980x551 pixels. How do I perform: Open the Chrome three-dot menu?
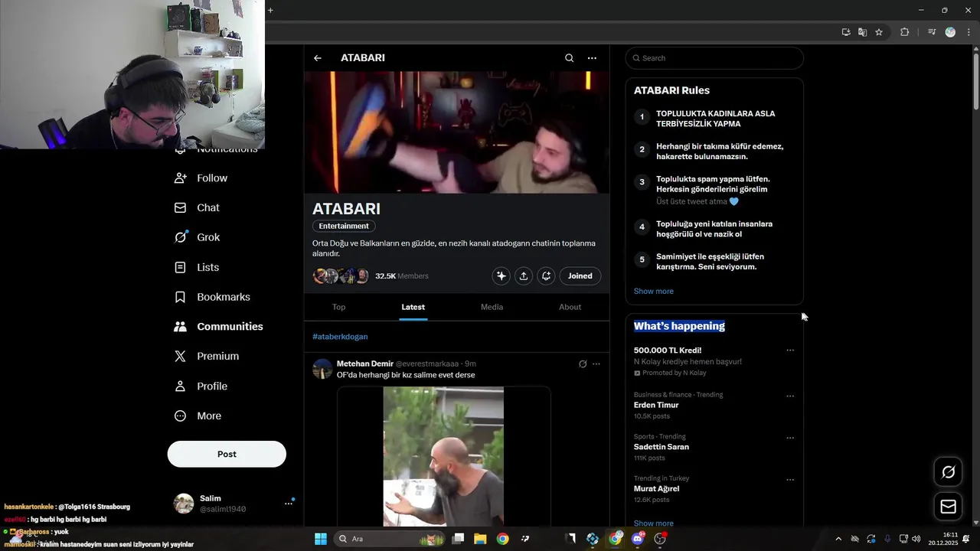[x=969, y=32]
